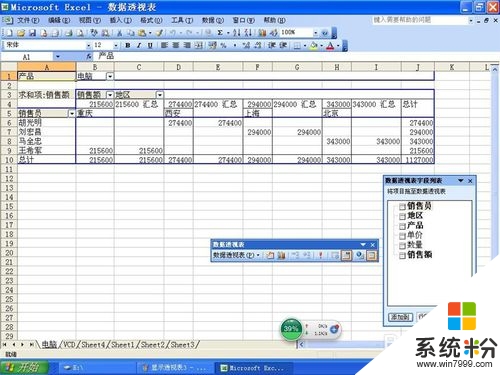Open the zoom percentage dropdown

(315, 33)
